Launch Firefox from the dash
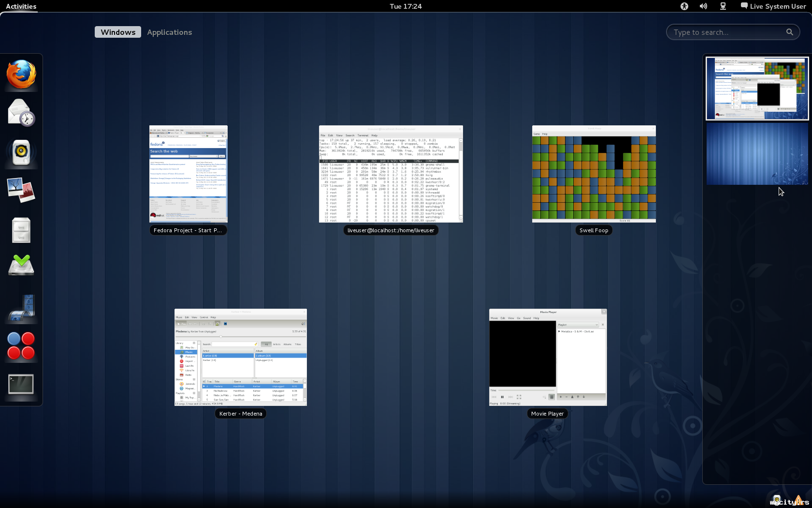 click(21, 75)
